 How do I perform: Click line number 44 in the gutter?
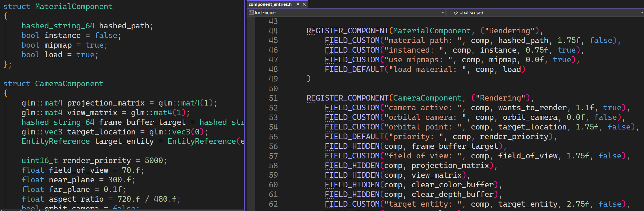273,31
